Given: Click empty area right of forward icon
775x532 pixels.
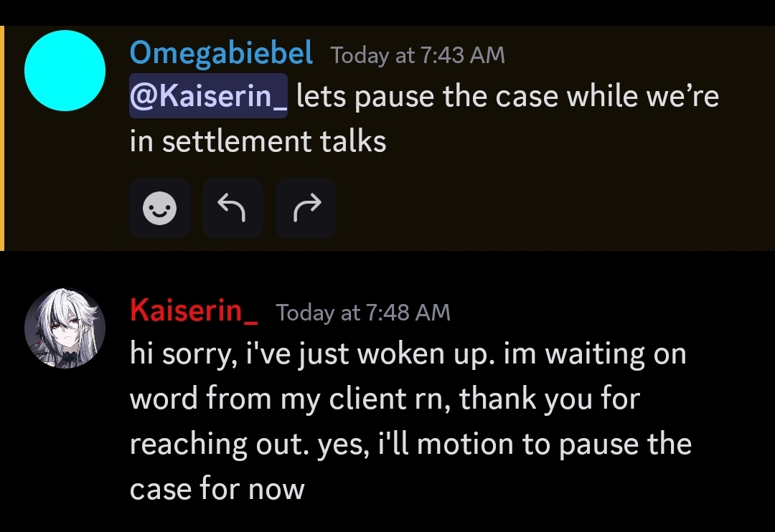Looking at the screenshot, I should tap(544, 209).
